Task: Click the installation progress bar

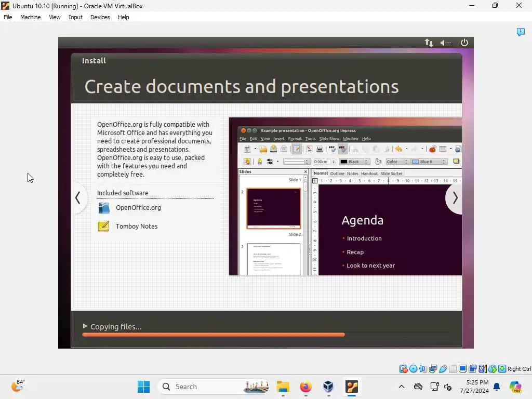Action: click(265, 335)
